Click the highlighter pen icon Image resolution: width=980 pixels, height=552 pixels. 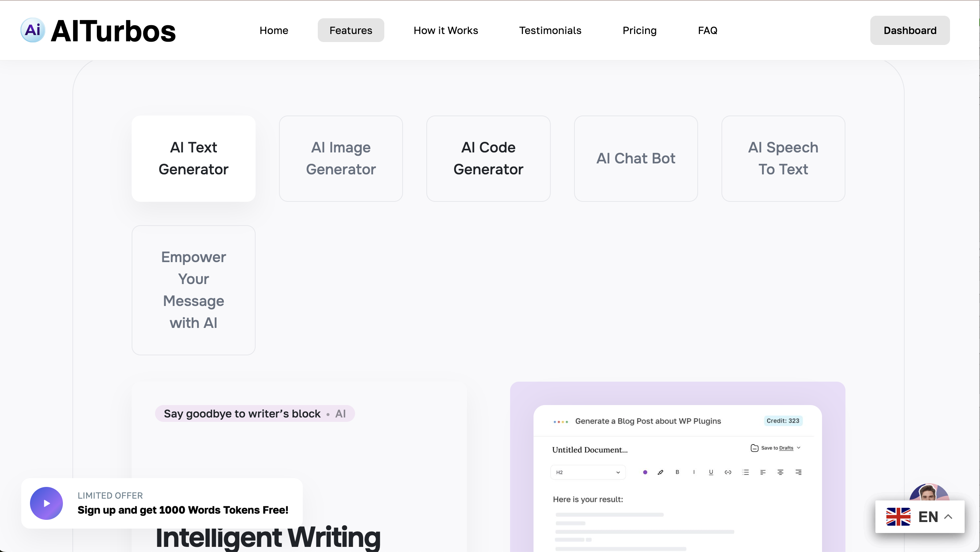pos(660,472)
